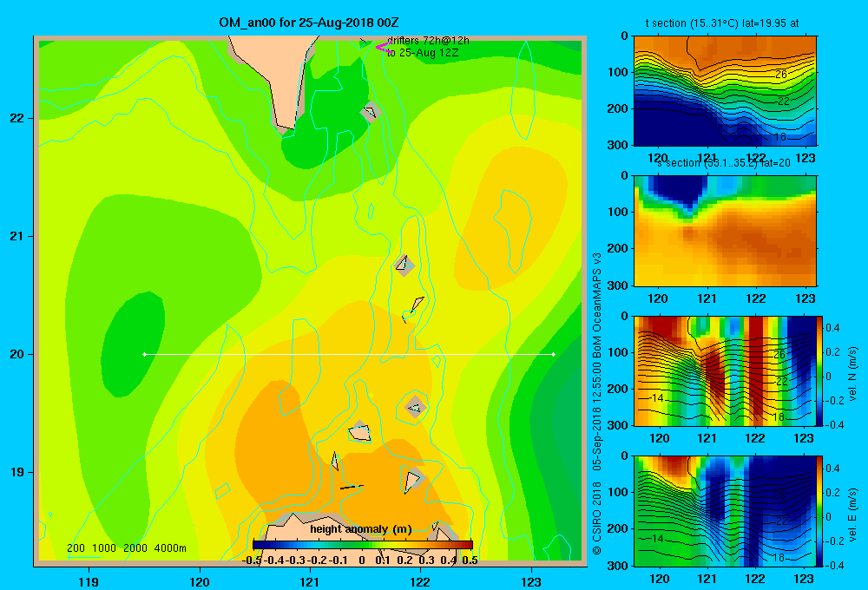Click the "0.4" tick on the vel. N colorbar
The image size is (868, 590).
click(x=832, y=328)
